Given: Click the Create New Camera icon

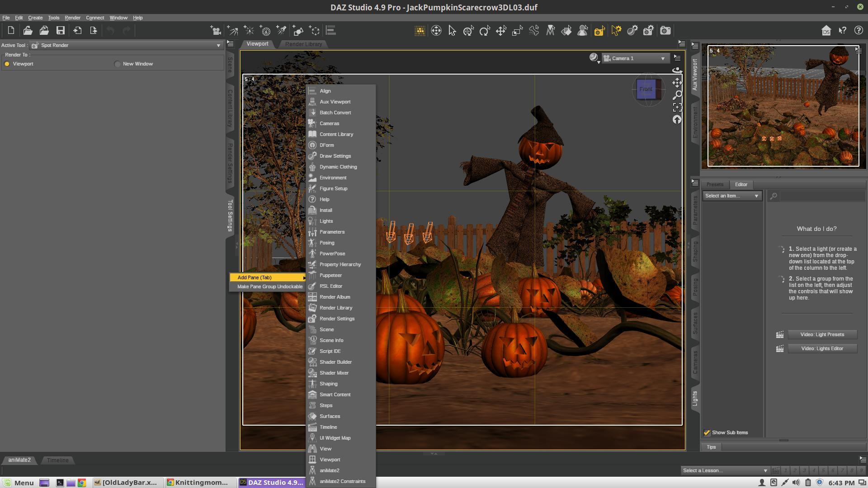Looking at the screenshot, I should pyautogui.click(x=216, y=31).
